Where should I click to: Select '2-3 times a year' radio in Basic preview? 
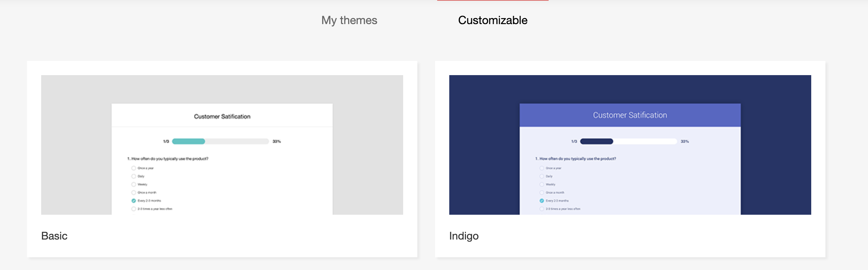coord(134,209)
